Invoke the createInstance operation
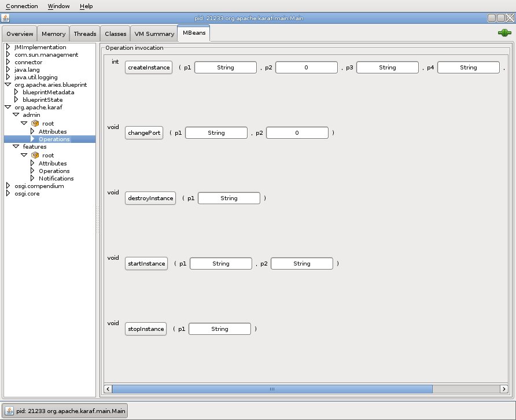Screen dimensions: 516x420 pos(149,68)
